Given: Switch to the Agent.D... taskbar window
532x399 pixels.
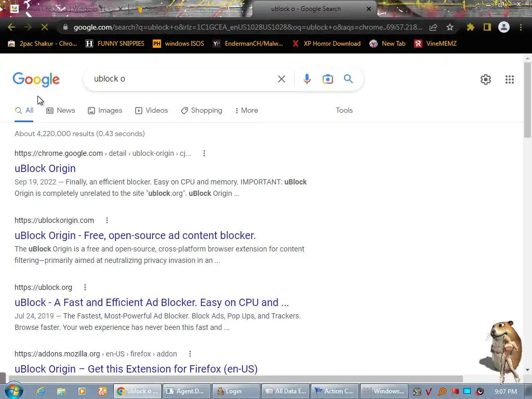Looking at the screenshot, I should coord(187,391).
